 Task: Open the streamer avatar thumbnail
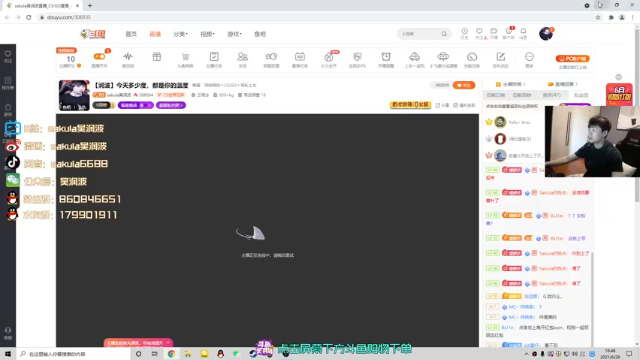[74, 95]
